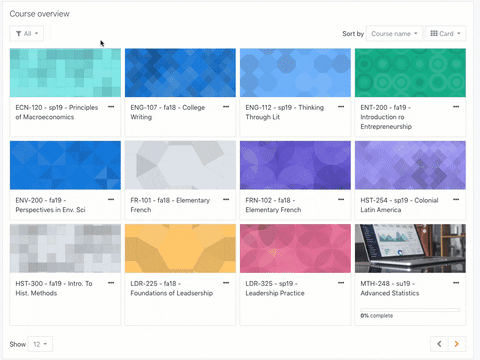
Task: Open the All filter dropdown
Action: coord(27,34)
